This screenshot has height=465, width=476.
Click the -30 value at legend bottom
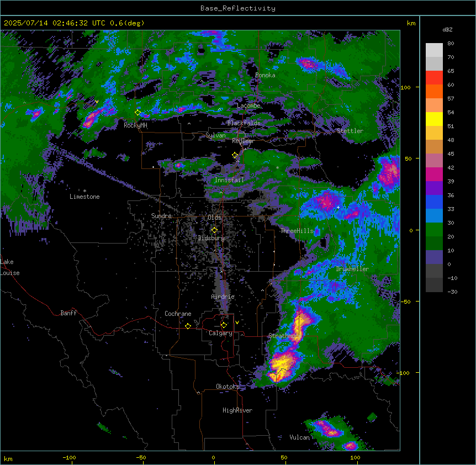click(x=452, y=292)
